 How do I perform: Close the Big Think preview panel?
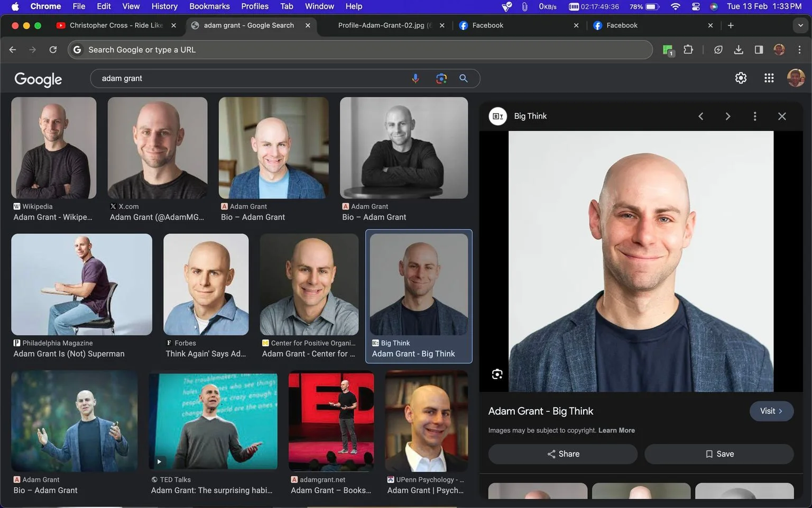click(x=782, y=116)
